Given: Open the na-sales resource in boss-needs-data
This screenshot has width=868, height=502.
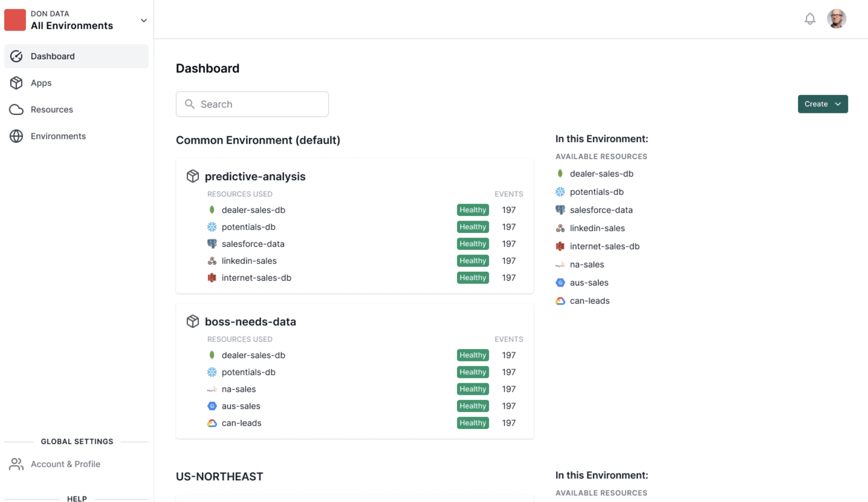Looking at the screenshot, I should point(238,389).
